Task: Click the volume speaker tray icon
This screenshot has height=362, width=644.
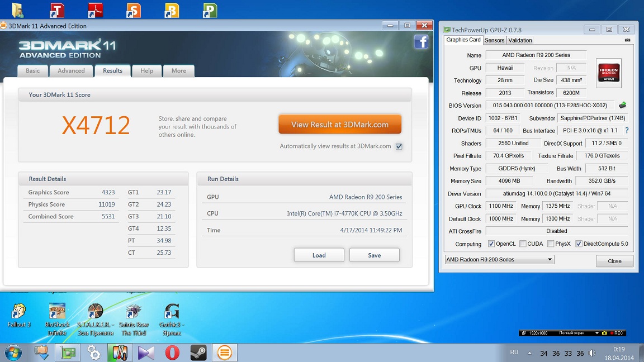Action: (592, 353)
